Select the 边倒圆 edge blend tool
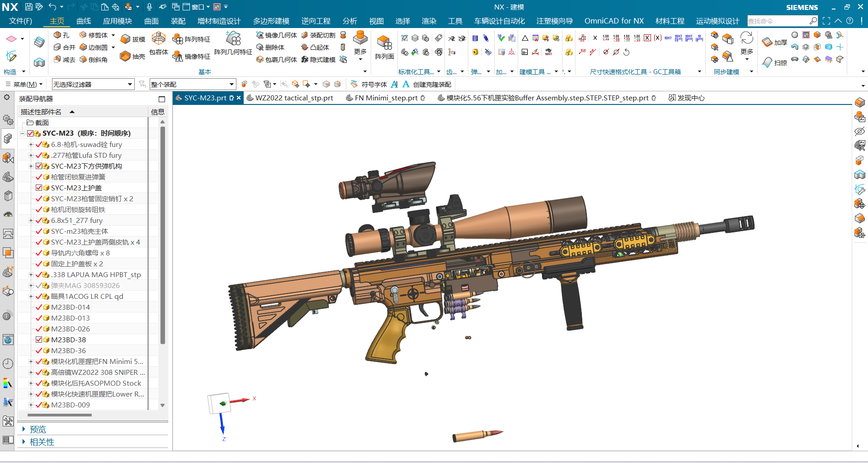 click(x=94, y=47)
